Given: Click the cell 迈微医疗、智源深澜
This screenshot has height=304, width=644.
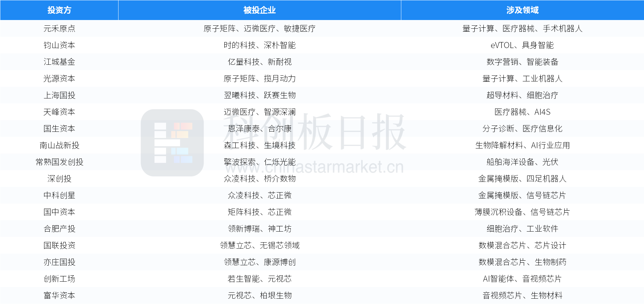Looking at the screenshot, I should coord(260,112).
